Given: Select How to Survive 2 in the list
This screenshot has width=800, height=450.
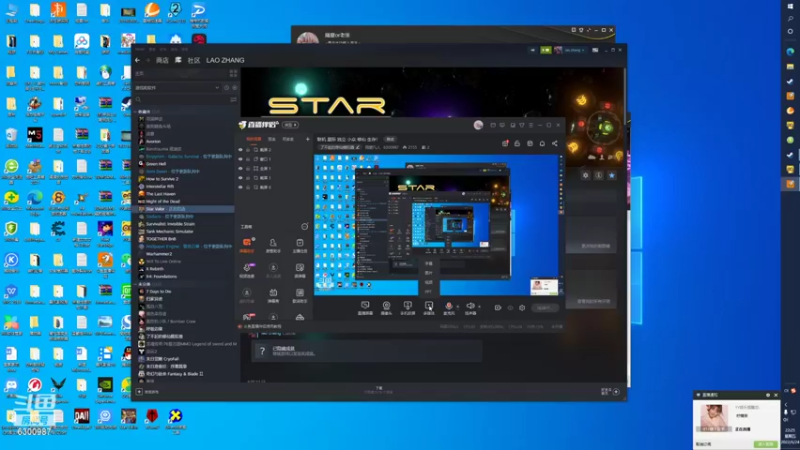Looking at the screenshot, I should 162,179.
